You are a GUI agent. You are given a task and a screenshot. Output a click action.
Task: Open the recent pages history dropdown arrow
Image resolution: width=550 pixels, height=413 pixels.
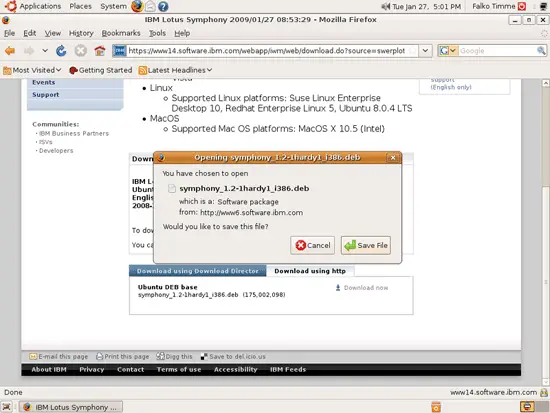[45, 51]
